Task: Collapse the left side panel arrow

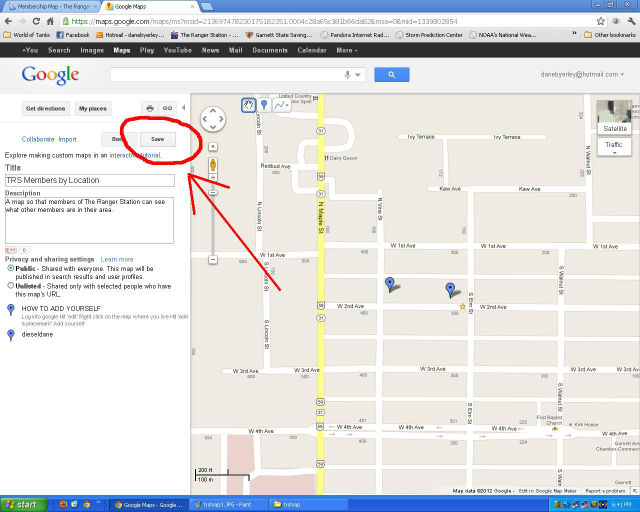Action: (184, 107)
